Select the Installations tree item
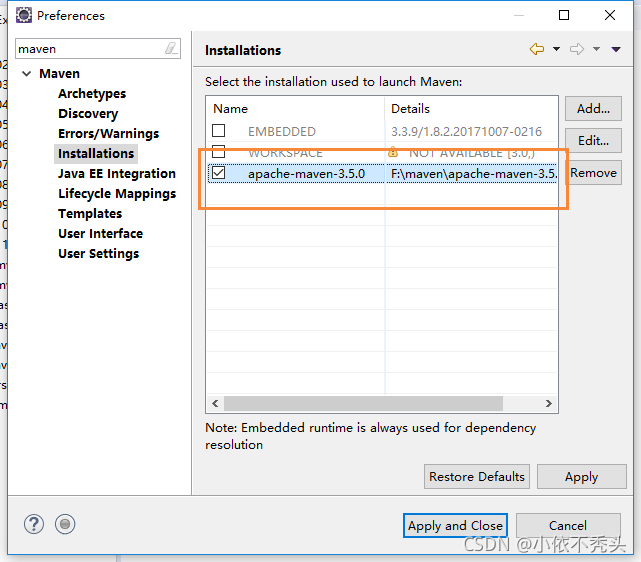Viewport: 641px width, 562px height. (96, 154)
